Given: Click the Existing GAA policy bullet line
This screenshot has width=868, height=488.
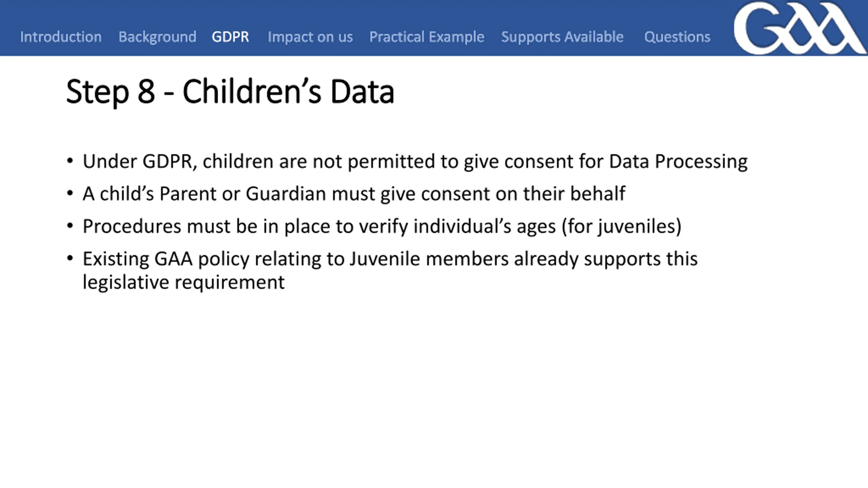Looking at the screenshot, I should [390, 259].
